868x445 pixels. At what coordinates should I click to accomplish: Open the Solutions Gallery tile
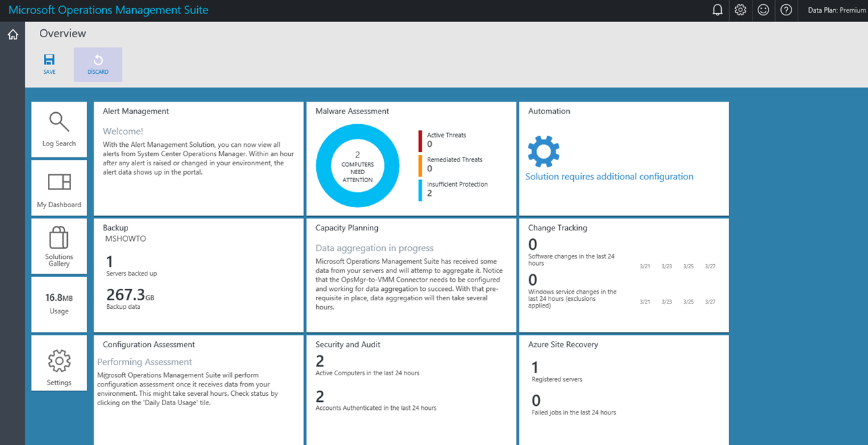pos(59,246)
